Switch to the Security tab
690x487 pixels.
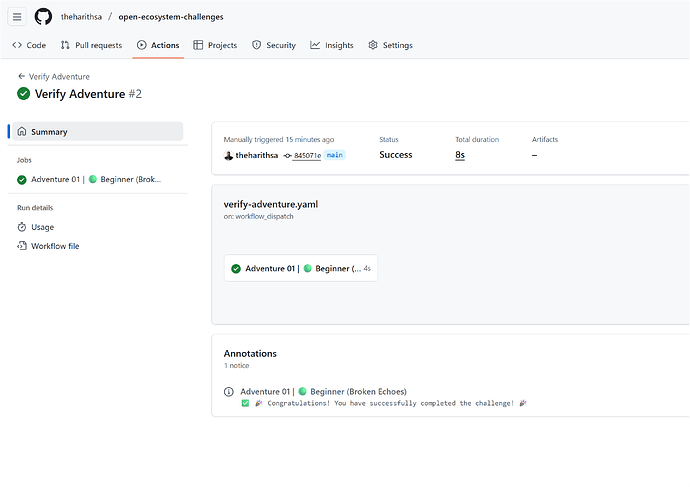[274, 45]
